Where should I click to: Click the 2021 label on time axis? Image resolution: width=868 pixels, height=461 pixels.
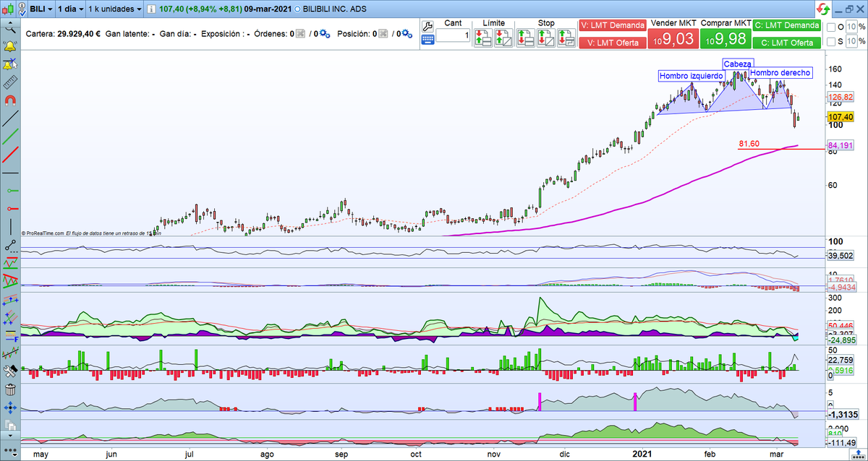pos(644,454)
